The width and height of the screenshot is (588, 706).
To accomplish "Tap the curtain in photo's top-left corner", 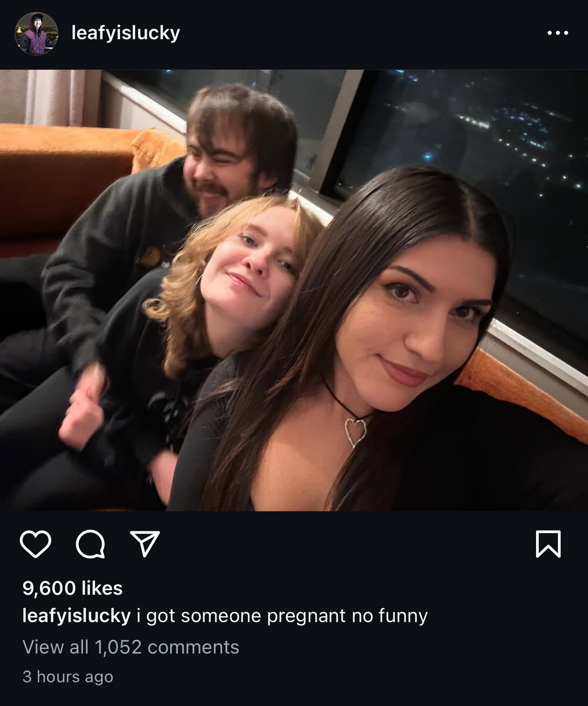I will click(x=55, y=97).
